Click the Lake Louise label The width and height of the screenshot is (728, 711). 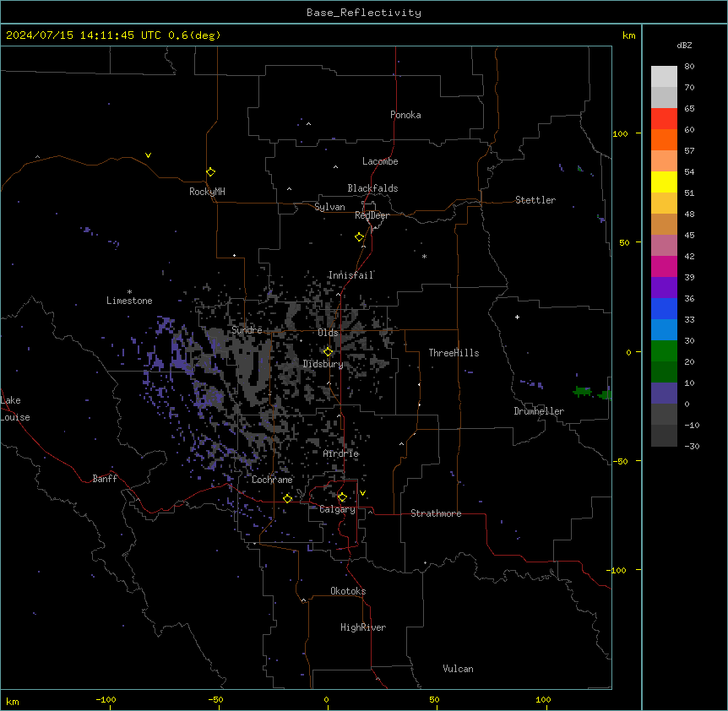(x=15, y=409)
